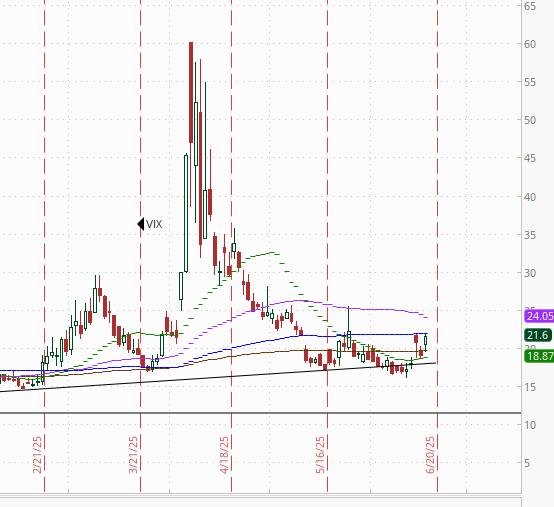Click the 4/18/25 expiration date marker
Screen dimensions: 554x507
pos(224,455)
